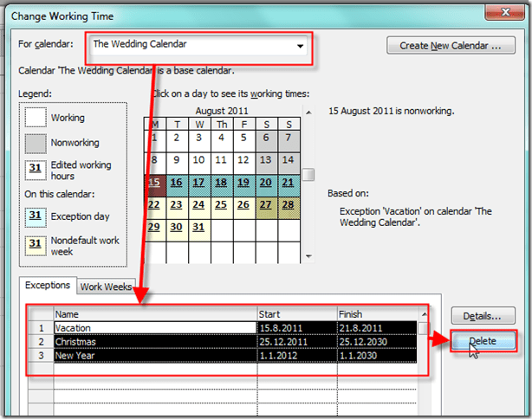Open the For calendar dropdown
The image size is (532, 419).
pos(300,45)
